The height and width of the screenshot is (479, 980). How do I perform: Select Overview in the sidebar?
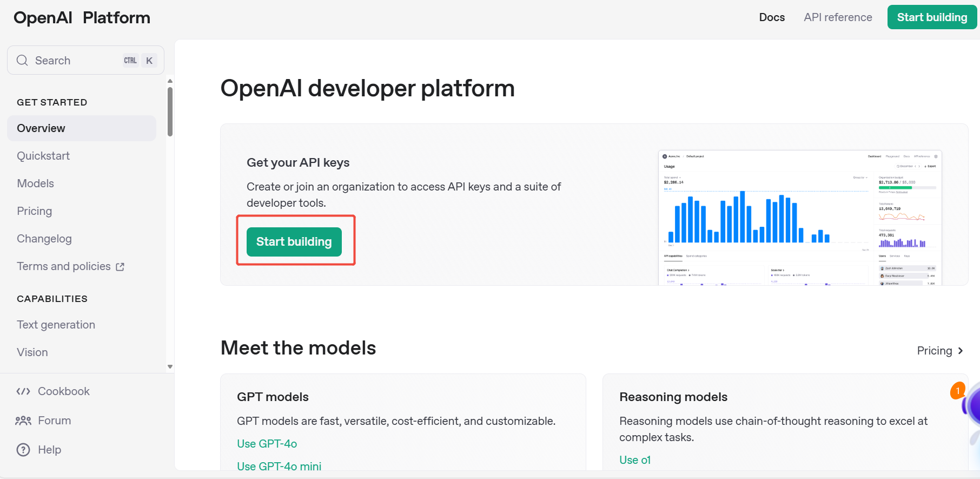(x=82, y=128)
